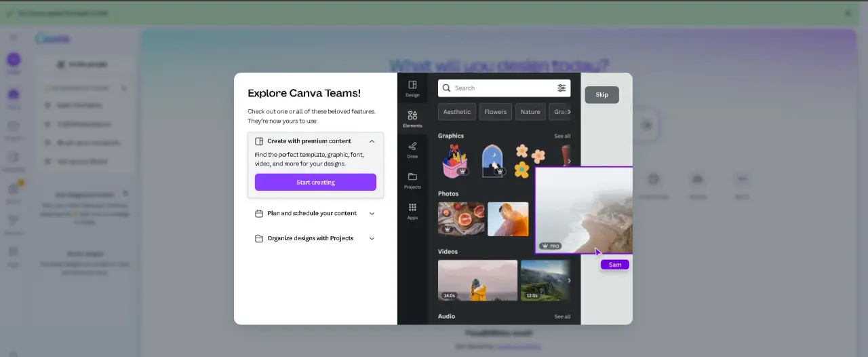The width and height of the screenshot is (868, 357).
Task: Select the flowers graphic thumbnail
Action: [x=530, y=161]
